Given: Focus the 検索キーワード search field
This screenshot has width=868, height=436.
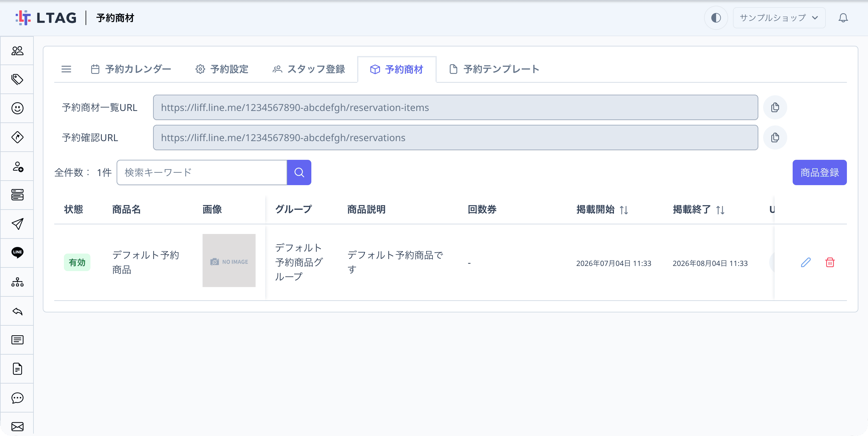Looking at the screenshot, I should coord(202,172).
